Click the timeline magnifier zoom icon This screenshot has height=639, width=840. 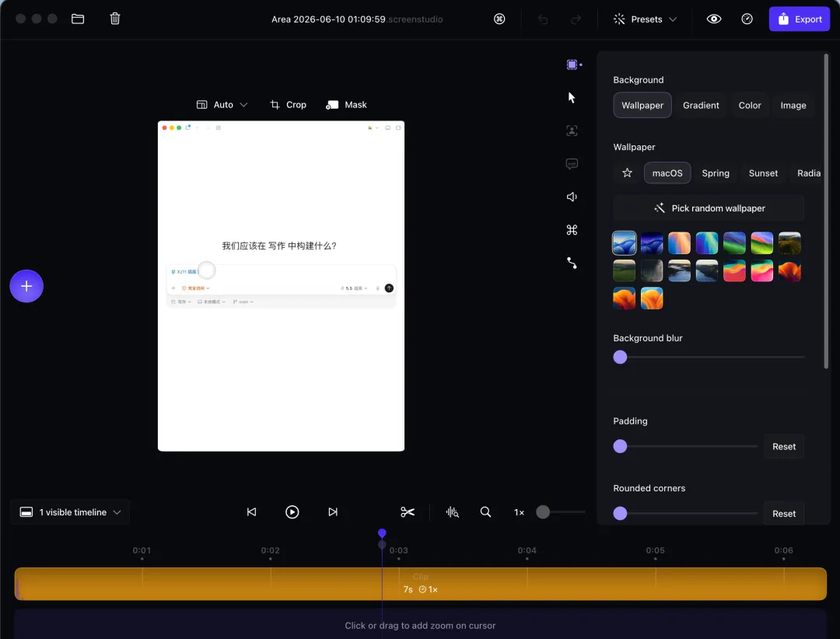[x=485, y=512]
